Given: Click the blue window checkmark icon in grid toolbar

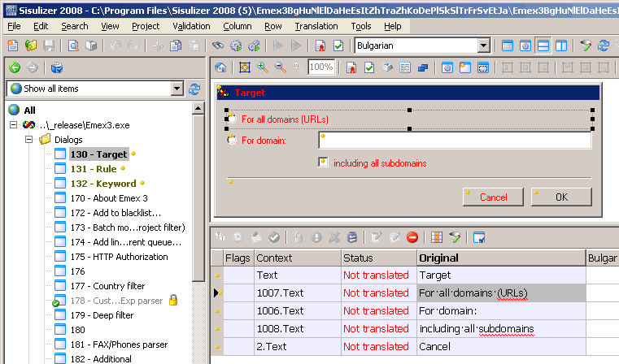Looking at the screenshot, I should (479, 237).
